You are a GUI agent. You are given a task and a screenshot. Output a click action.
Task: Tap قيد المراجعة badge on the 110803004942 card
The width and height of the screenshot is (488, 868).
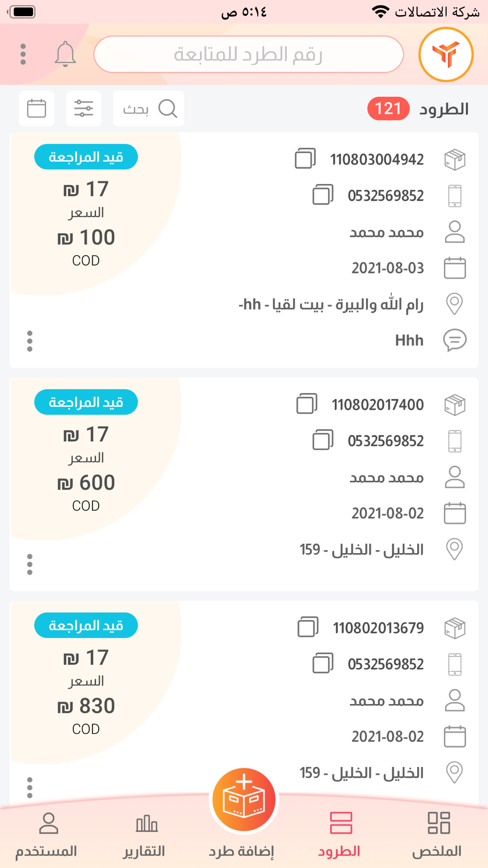point(86,157)
